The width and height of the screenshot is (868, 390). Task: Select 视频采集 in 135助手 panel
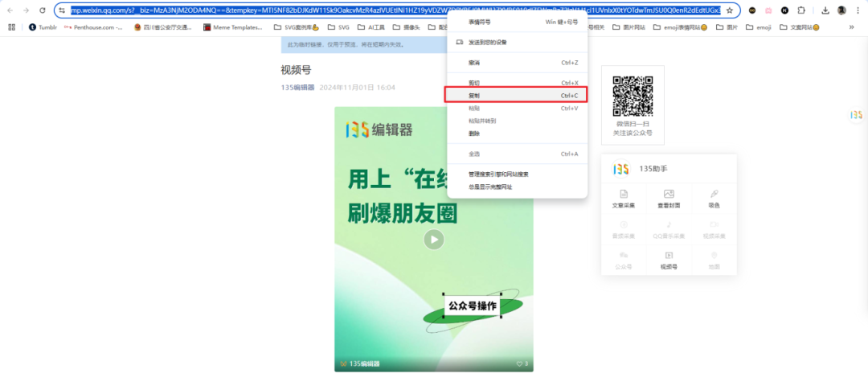click(714, 230)
